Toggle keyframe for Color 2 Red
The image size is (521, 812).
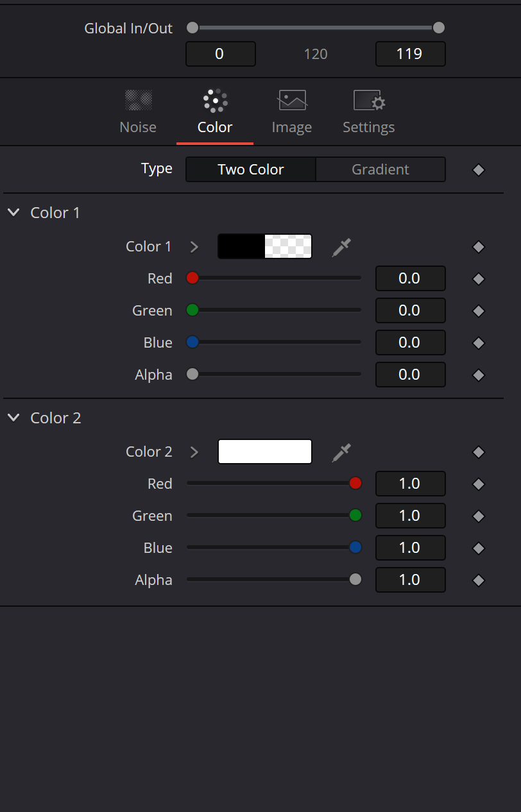[478, 484]
